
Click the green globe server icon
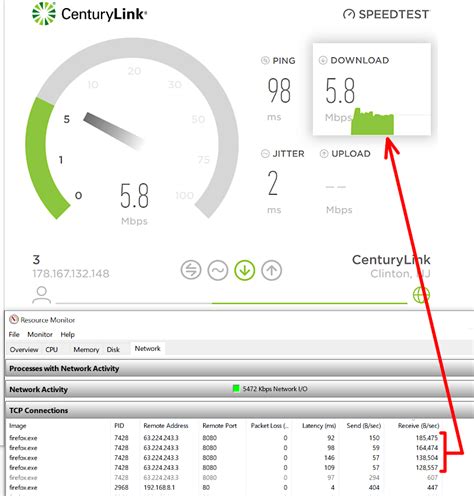pyautogui.click(x=421, y=295)
